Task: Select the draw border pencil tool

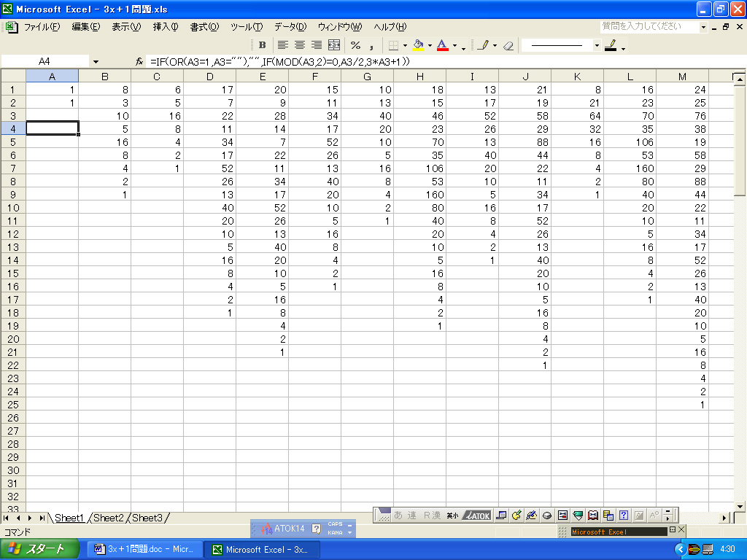Action: click(482, 45)
